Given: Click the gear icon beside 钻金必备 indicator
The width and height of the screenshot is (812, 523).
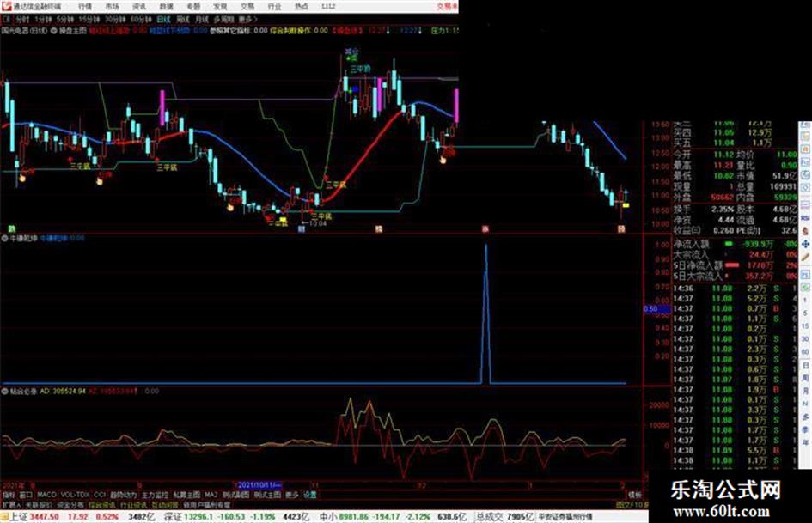Looking at the screenshot, I should [x=4, y=392].
